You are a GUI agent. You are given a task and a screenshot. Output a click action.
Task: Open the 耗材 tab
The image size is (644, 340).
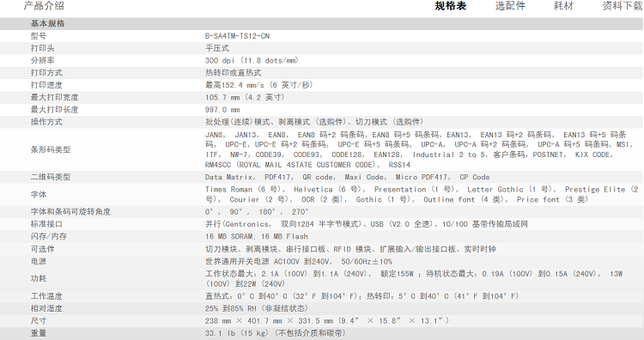pyautogui.click(x=563, y=6)
